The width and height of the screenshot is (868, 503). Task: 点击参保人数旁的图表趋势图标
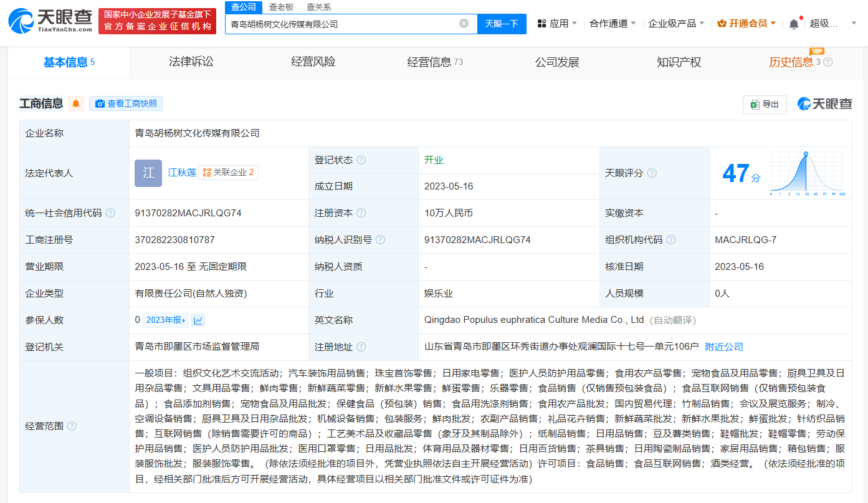(x=198, y=319)
